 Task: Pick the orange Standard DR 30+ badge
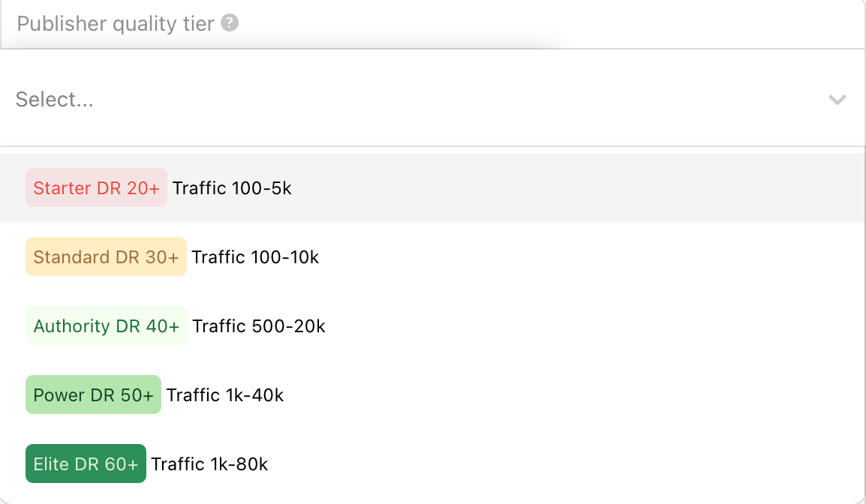(x=106, y=257)
